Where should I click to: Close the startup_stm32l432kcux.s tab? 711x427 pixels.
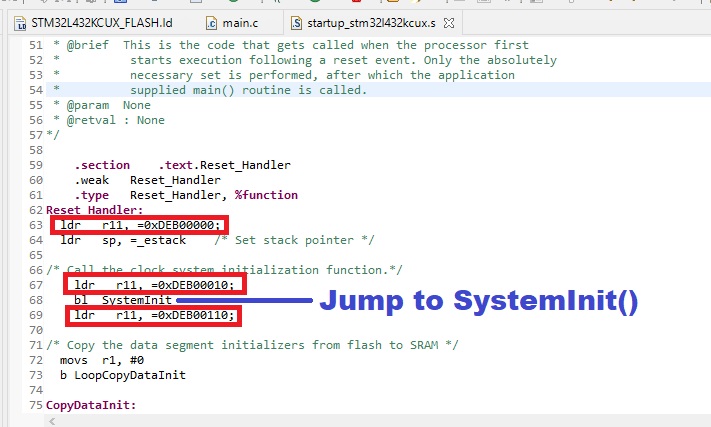click(449, 23)
